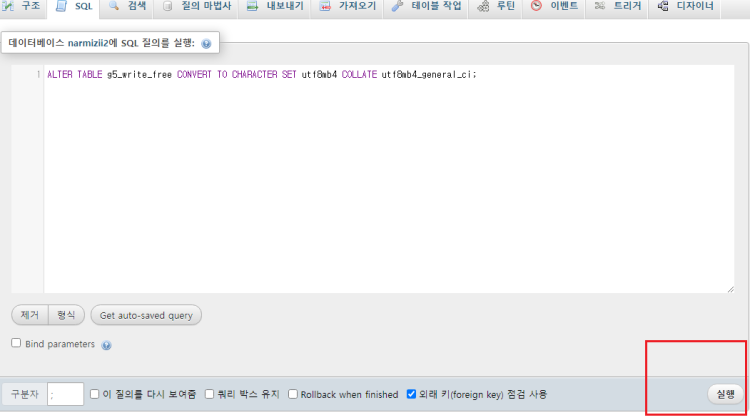Screen dimensions: 750x420
Task: Open help icon beside Bind parameters
Action: coord(106,345)
